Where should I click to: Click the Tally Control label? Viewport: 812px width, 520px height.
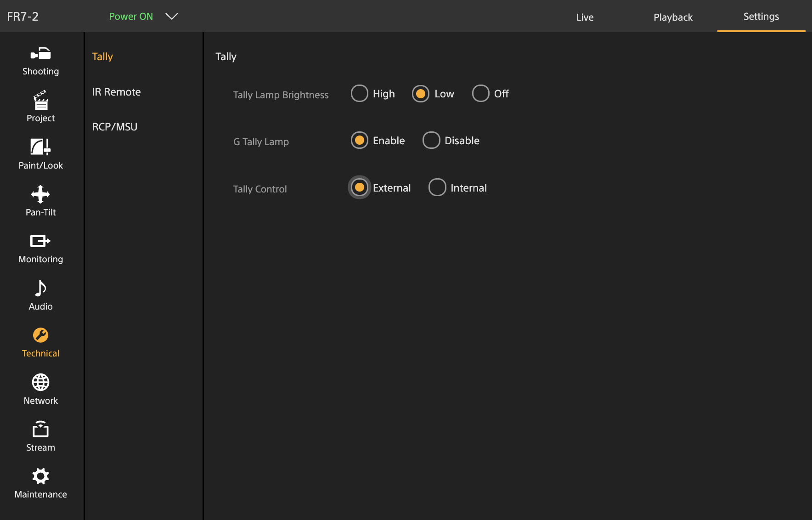260,189
